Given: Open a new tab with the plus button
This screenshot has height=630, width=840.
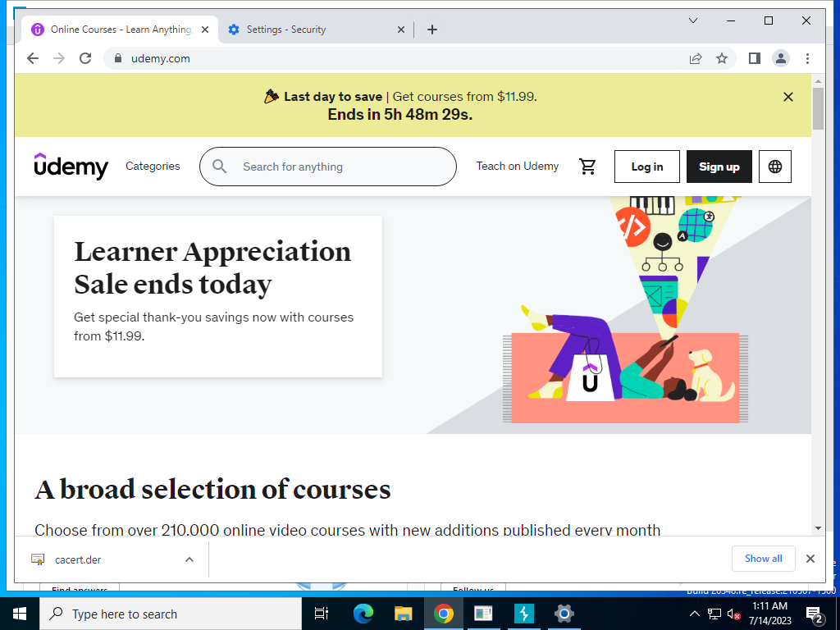Looking at the screenshot, I should pos(432,30).
